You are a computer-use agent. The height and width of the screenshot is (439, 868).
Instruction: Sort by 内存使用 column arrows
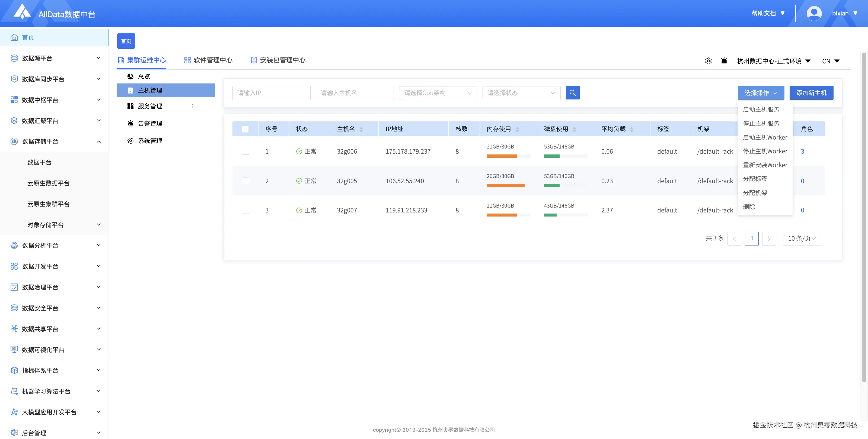coord(517,129)
